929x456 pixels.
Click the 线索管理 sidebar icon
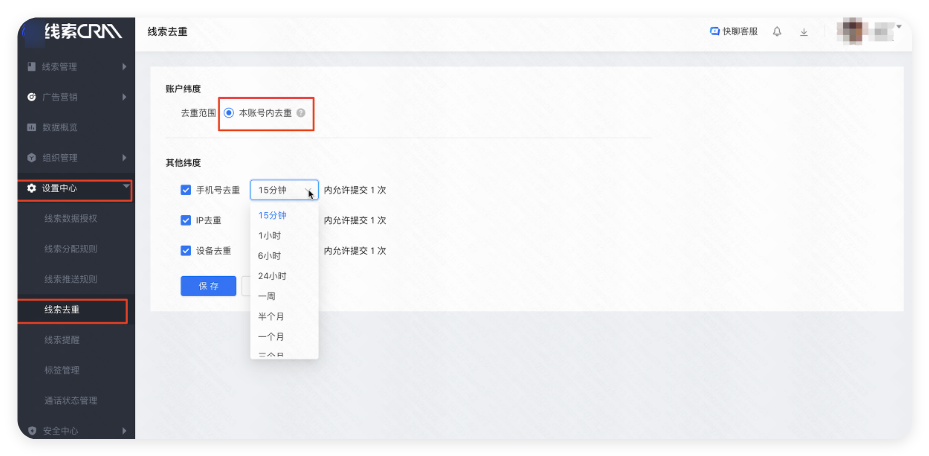click(32, 67)
